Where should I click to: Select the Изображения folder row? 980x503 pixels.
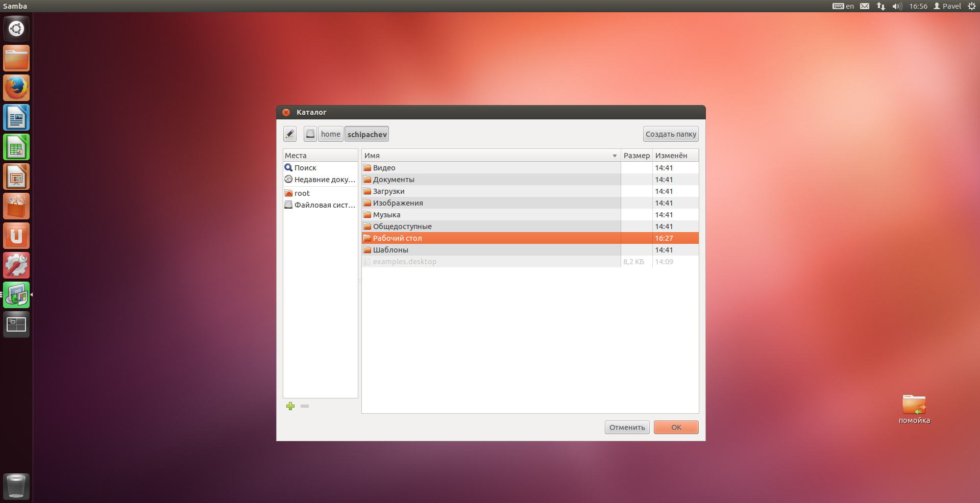coord(530,203)
